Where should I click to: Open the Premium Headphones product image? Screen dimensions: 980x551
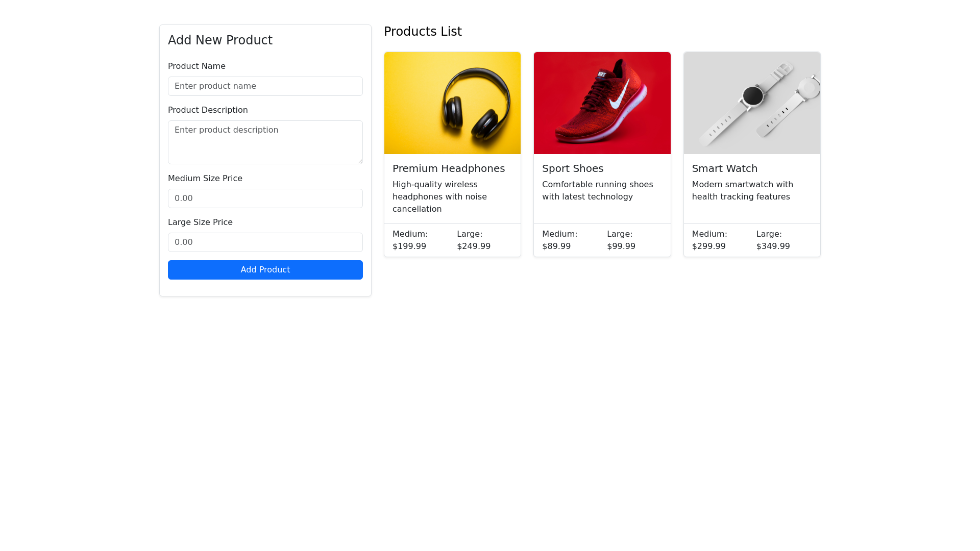point(452,103)
